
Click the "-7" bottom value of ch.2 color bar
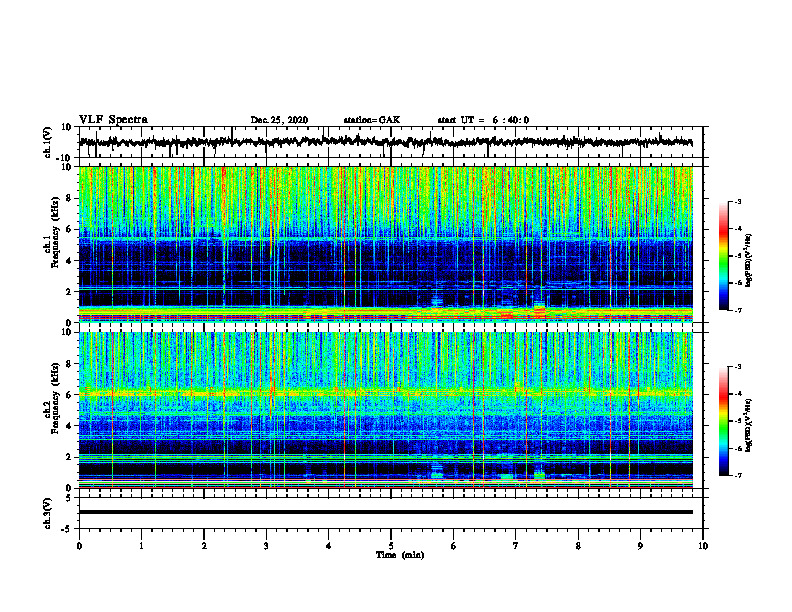tap(738, 475)
